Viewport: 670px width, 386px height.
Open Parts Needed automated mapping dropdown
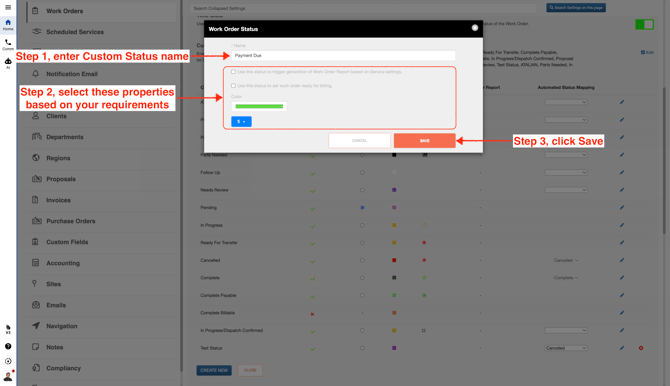pos(566,155)
